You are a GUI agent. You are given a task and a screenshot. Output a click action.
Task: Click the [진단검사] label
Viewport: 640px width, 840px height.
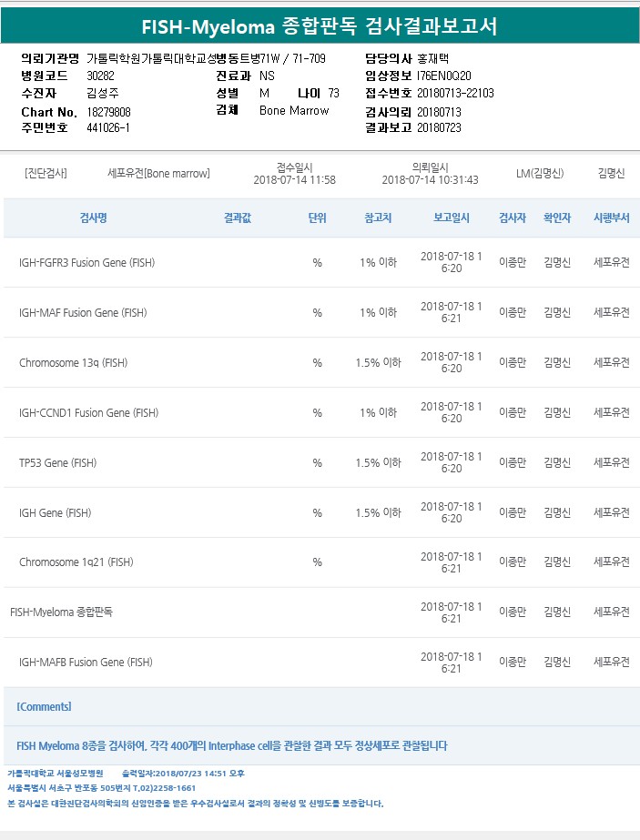coord(46,173)
